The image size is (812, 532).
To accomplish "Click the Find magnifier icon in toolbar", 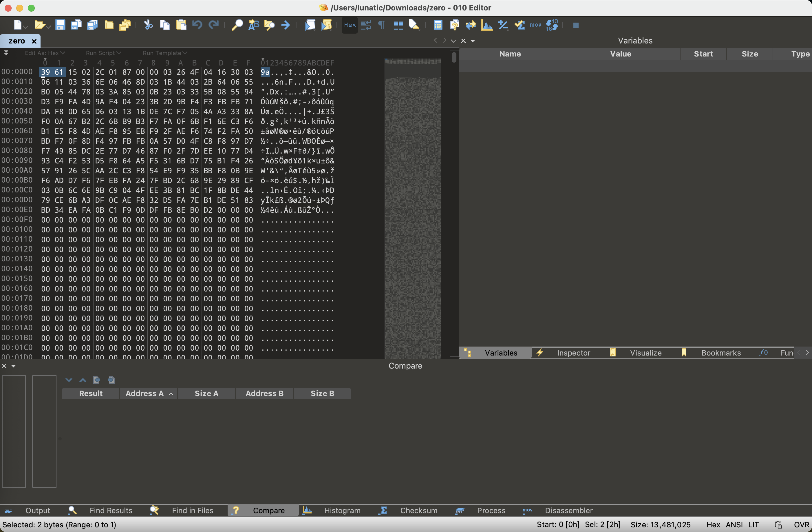I will pyautogui.click(x=237, y=25).
